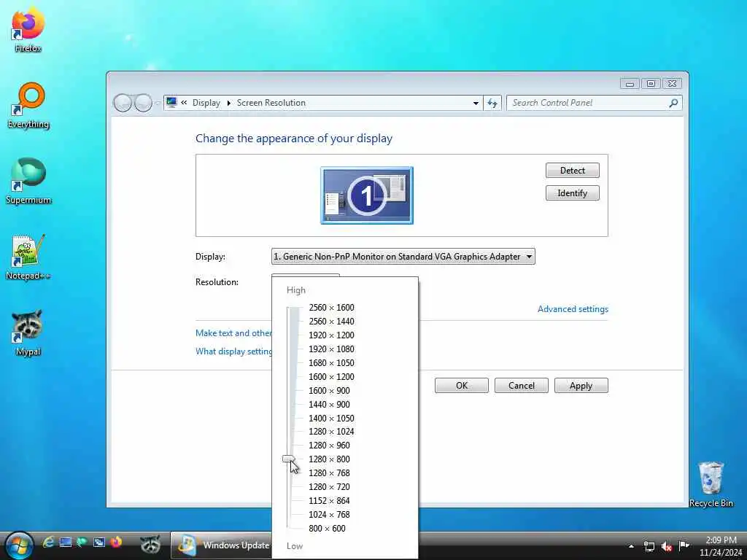Viewport: 747px width, 560px height.
Task: Select 1600 × 900 resolution
Action: coord(329,391)
